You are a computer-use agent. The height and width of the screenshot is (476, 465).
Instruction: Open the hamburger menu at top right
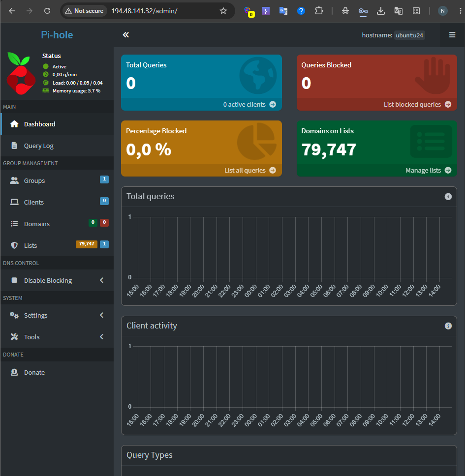pos(452,35)
